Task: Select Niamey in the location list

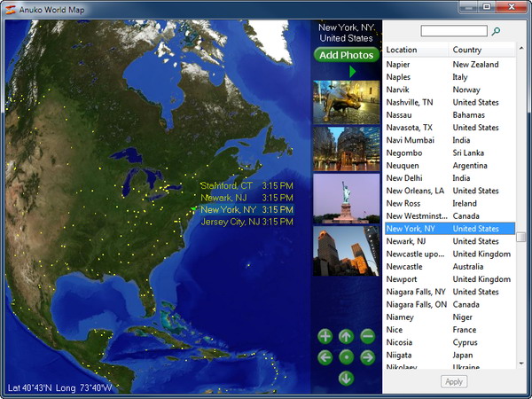Action: [x=450, y=317]
